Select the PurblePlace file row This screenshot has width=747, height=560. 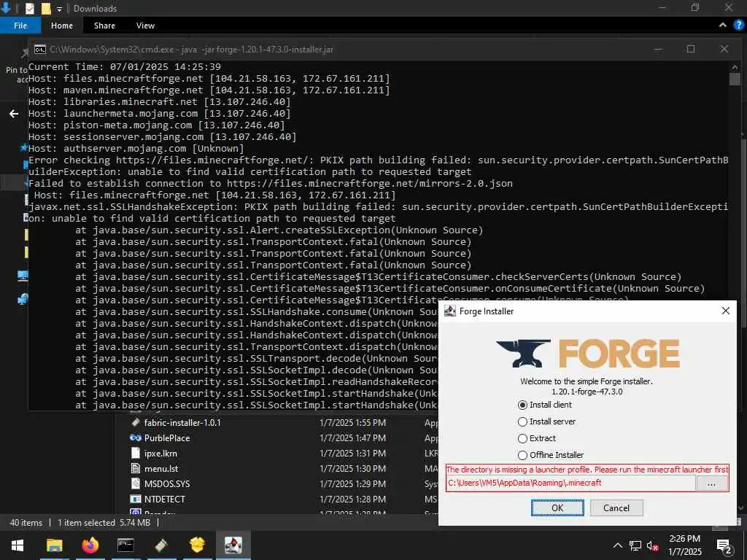[275, 437]
